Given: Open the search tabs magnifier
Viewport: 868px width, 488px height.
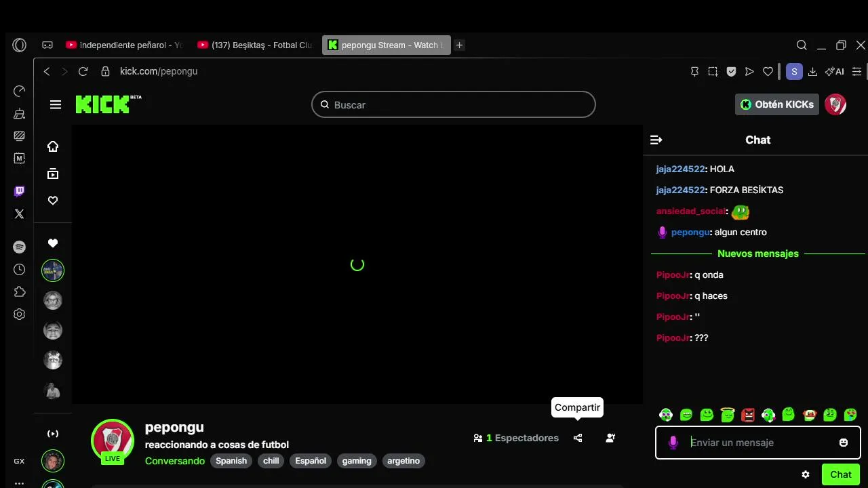Looking at the screenshot, I should click(x=802, y=45).
